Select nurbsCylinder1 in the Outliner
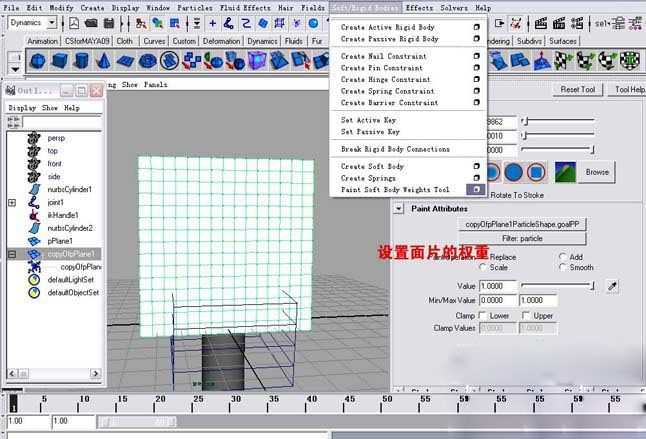This screenshot has width=646, height=439. tap(69, 189)
